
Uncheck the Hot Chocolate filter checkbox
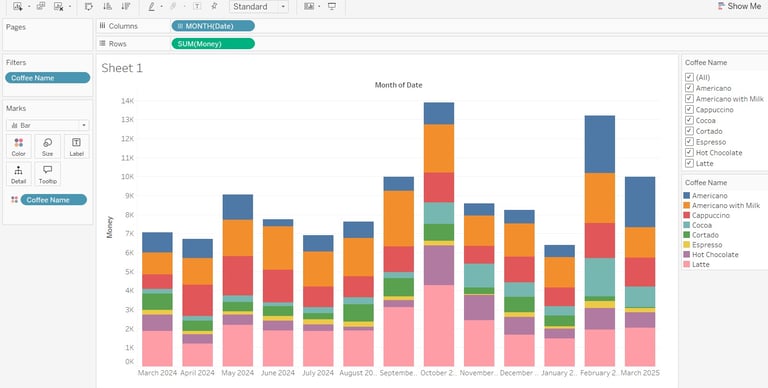tap(689, 153)
